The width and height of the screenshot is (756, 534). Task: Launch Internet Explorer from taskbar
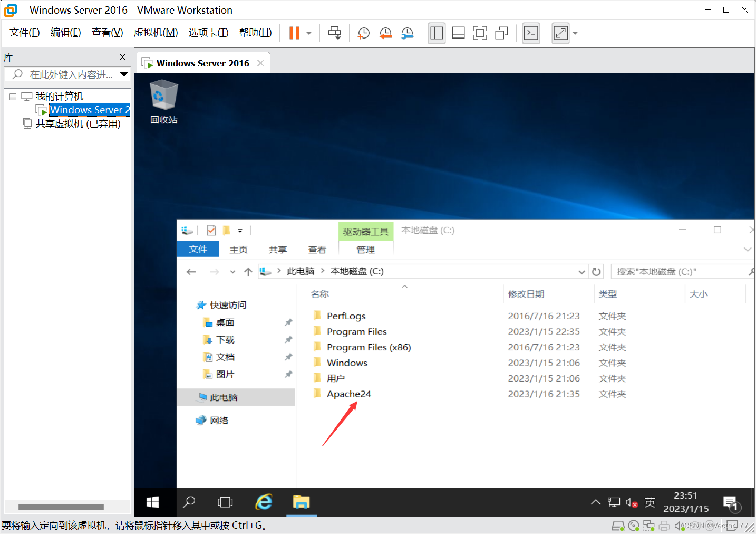pyautogui.click(x=264, y=502)
